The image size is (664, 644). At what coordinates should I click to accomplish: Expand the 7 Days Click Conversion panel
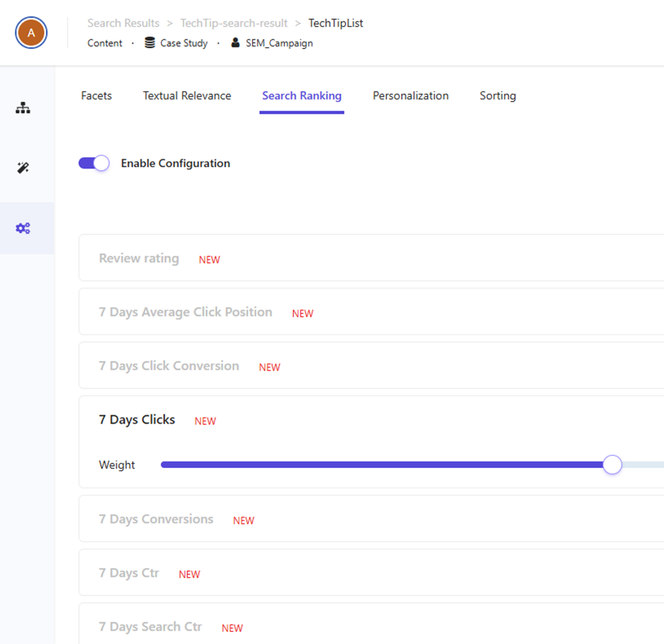point(371,365)
